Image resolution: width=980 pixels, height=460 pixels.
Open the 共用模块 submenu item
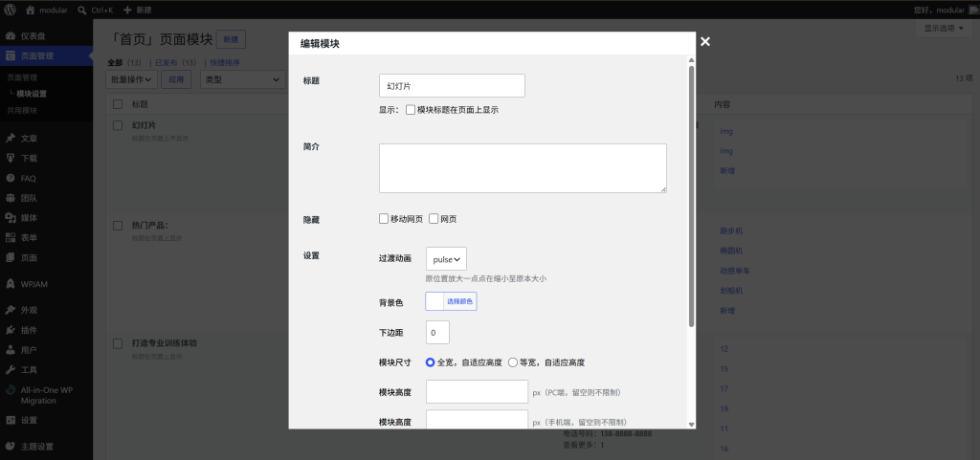coord(22,111)
